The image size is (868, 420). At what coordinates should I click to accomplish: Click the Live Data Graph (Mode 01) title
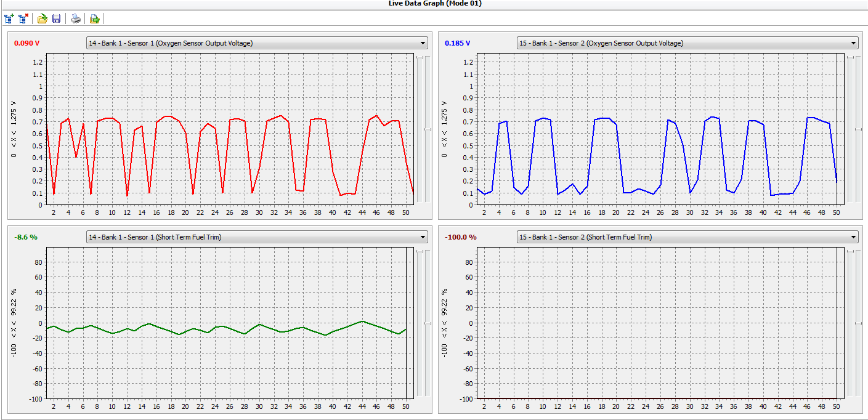coord(434,4)
